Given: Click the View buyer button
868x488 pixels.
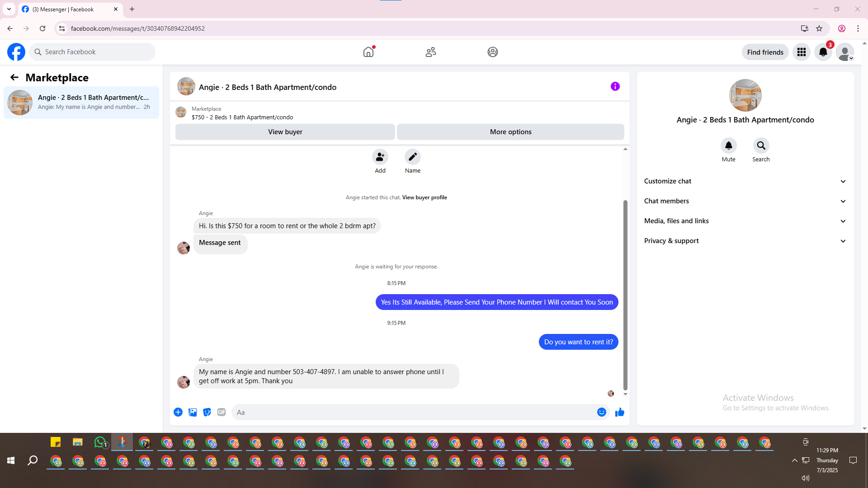Looking at the screenshot, I should click(285, 132).
